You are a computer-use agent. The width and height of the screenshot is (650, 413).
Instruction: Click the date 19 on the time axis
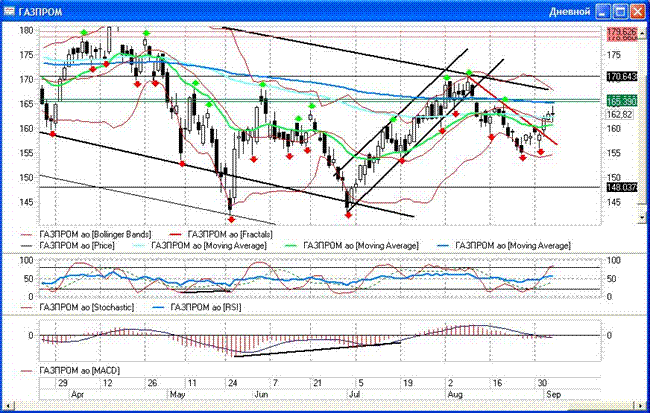click(x=408, y=383)
